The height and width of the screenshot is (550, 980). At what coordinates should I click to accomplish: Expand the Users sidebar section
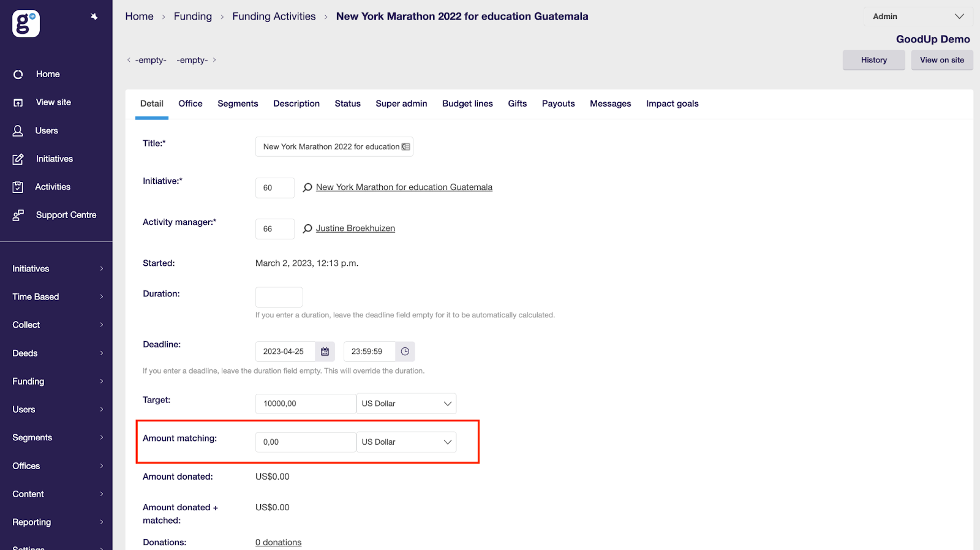coord(58,410)
